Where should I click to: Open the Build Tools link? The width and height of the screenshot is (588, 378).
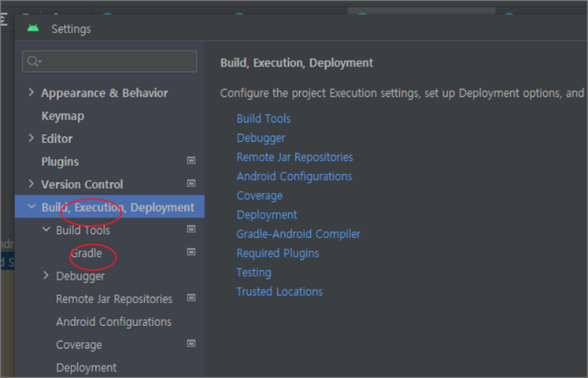(263, 119)
